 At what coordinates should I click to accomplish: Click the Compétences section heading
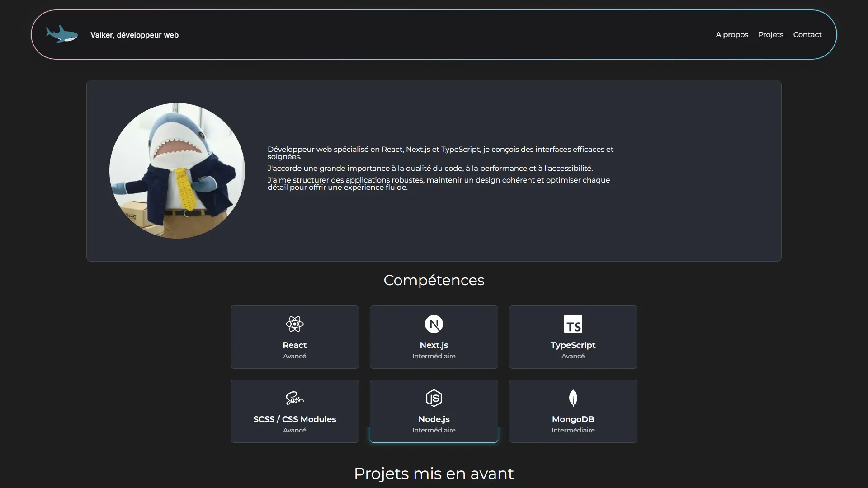(x=434, y=280)
